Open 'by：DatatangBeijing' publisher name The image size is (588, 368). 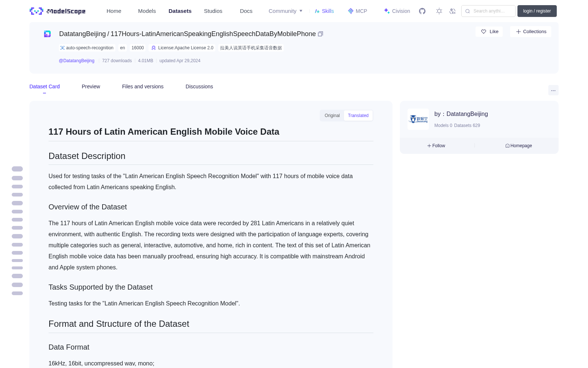(461, 114)
